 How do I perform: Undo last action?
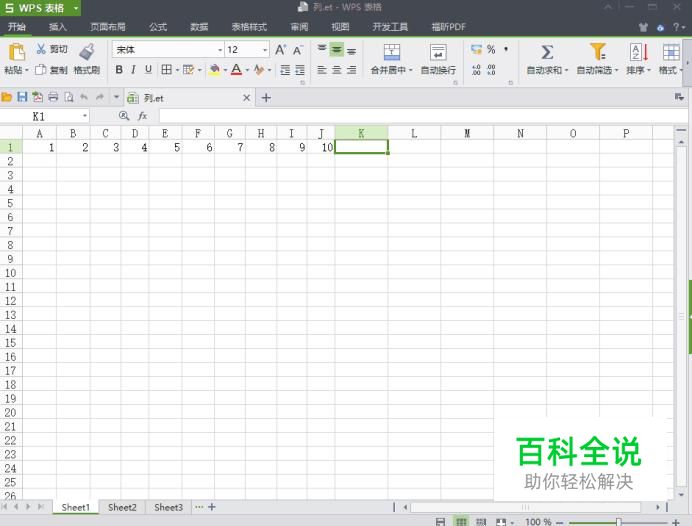click(x=84, y=97)
